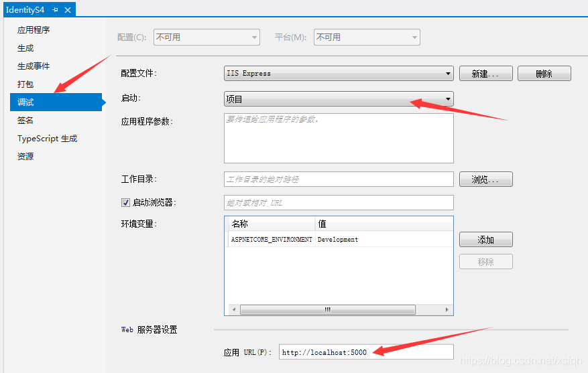Click the 值 column header

(384, 224)
